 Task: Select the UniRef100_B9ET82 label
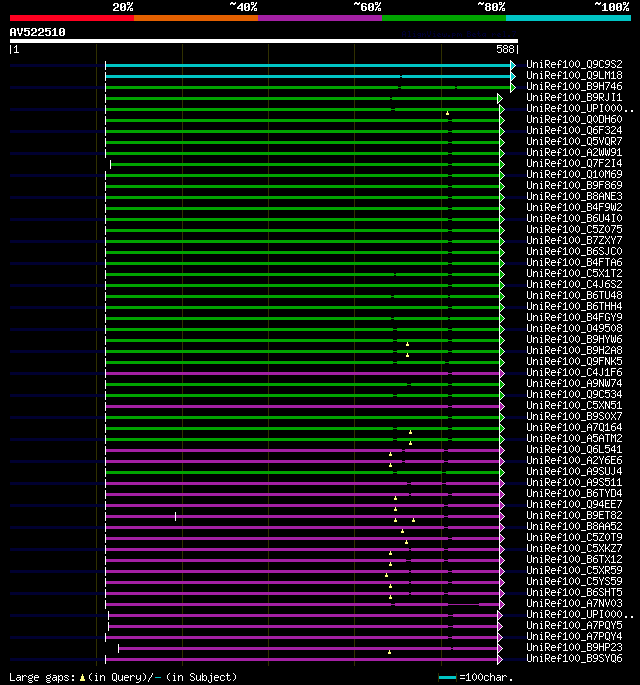tap(574, 515)
